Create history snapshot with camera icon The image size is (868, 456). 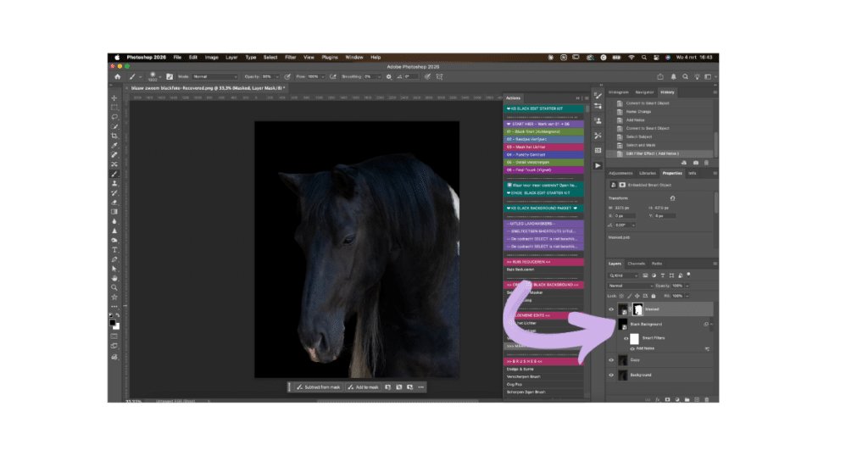pos(696,163)
